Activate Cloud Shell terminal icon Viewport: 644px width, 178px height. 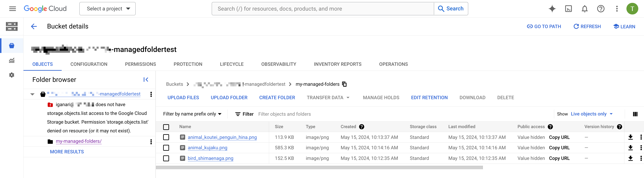click(x=568, y=9)
